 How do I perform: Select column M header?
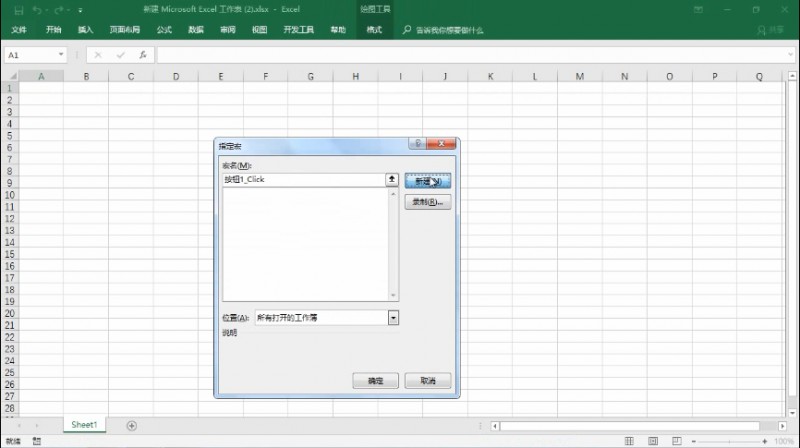click(x=580, y=76)
